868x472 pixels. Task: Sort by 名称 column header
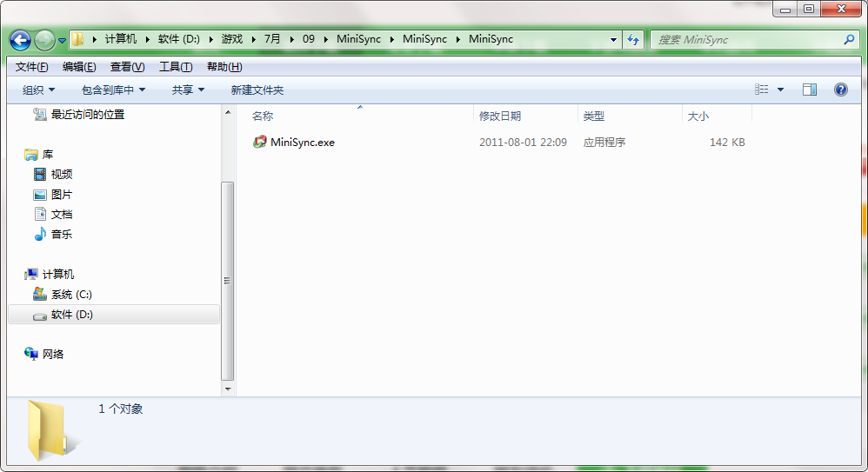click(x=263, y=116)
